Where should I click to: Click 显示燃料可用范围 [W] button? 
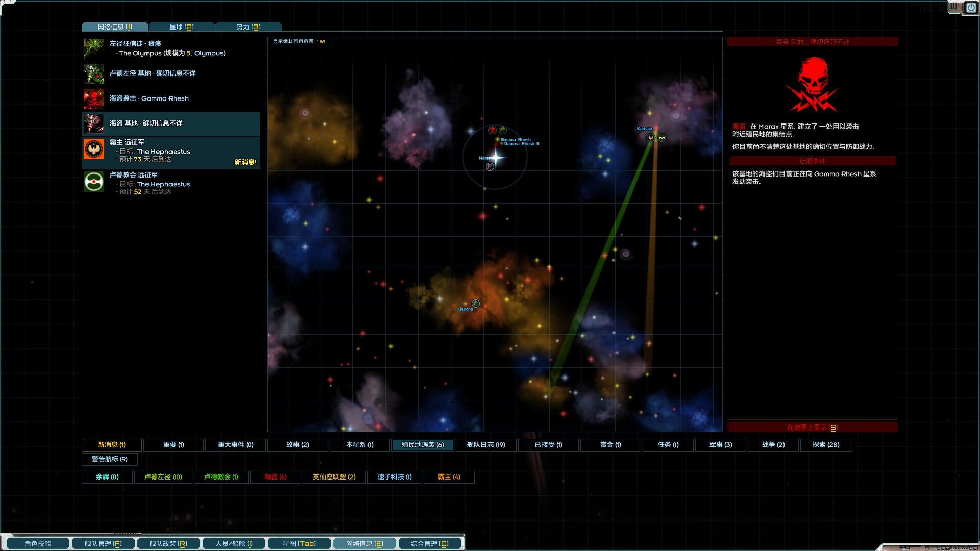[299, 42]
